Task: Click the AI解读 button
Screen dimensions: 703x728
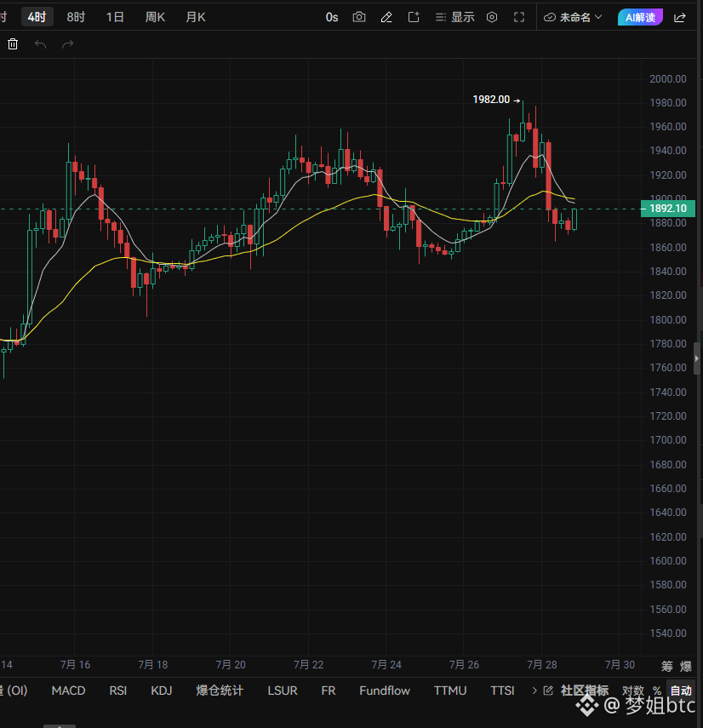Action: (x=640, y=17)
